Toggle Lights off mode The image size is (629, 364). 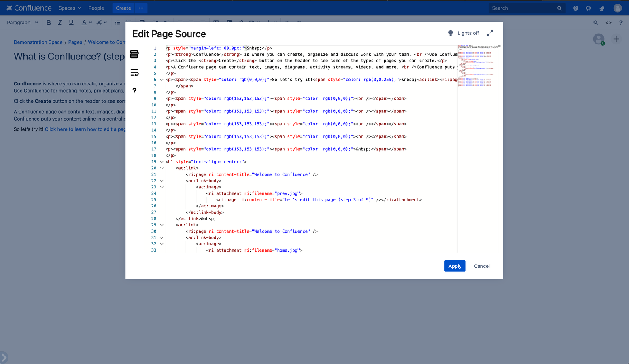pyautogui.click(x=468, y=33)
